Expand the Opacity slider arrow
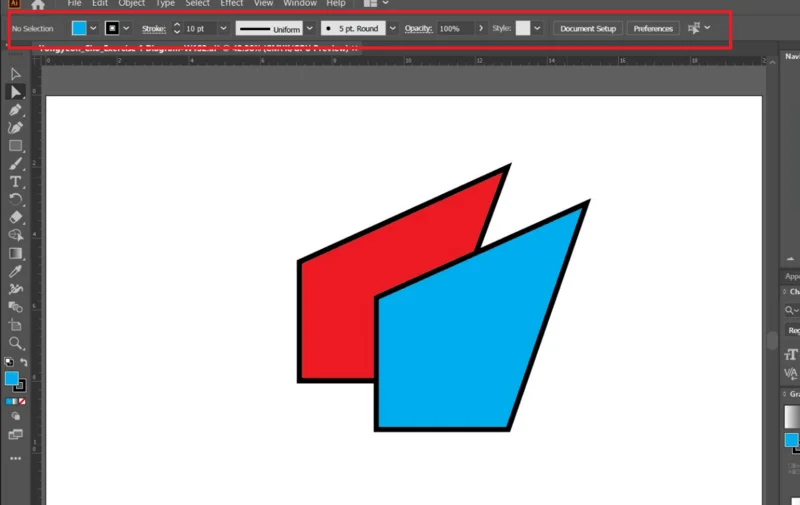Screen dimensions: 800x505 [x=481, y=29]
